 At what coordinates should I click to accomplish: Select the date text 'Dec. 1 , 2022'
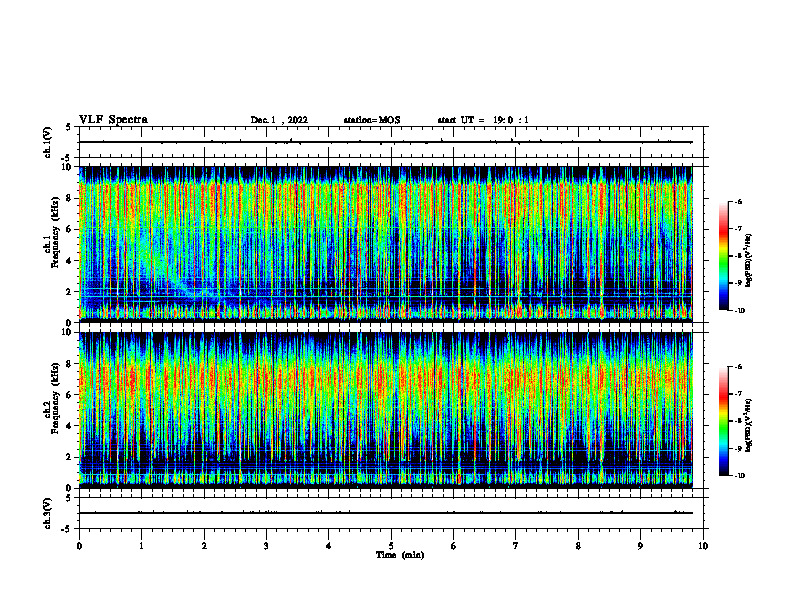(x=279, y=120)
